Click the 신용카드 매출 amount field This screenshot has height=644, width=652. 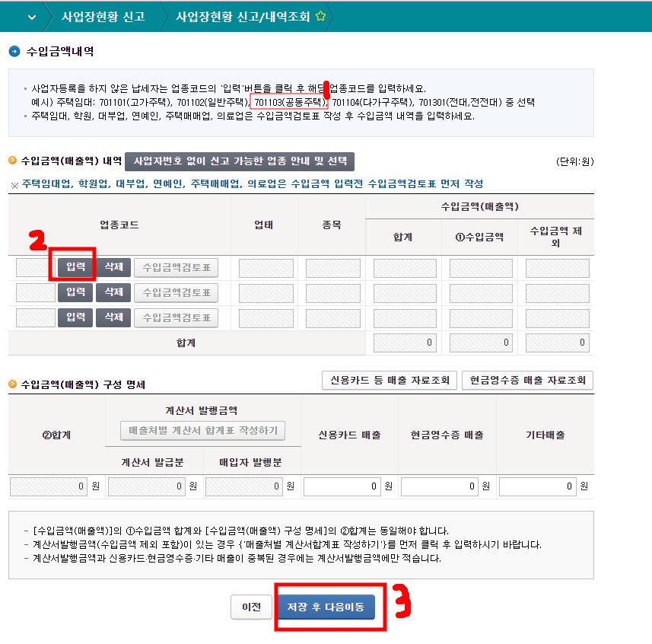point(341,485)
